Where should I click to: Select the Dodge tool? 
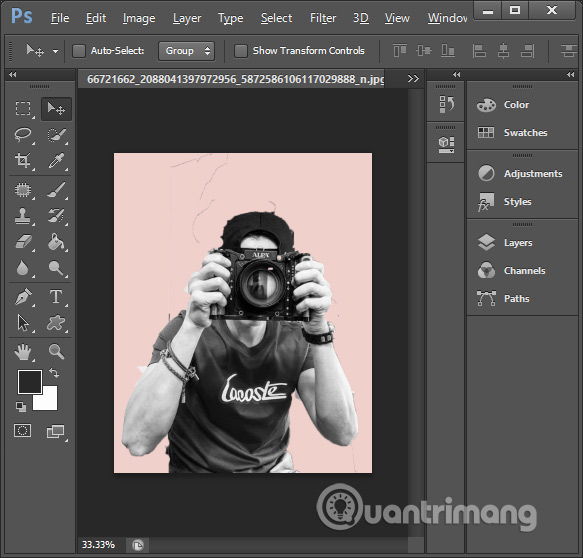click(56, 268)
